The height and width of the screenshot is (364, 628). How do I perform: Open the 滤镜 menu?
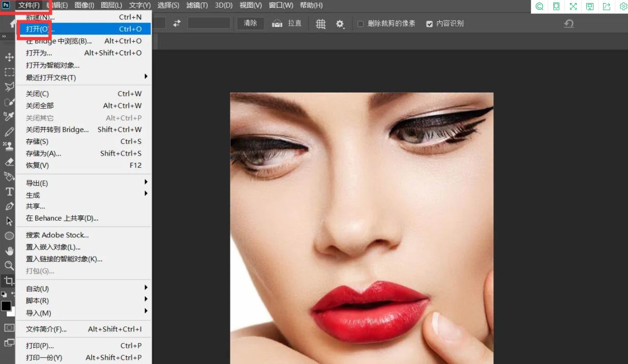click(x=197, y=6)
